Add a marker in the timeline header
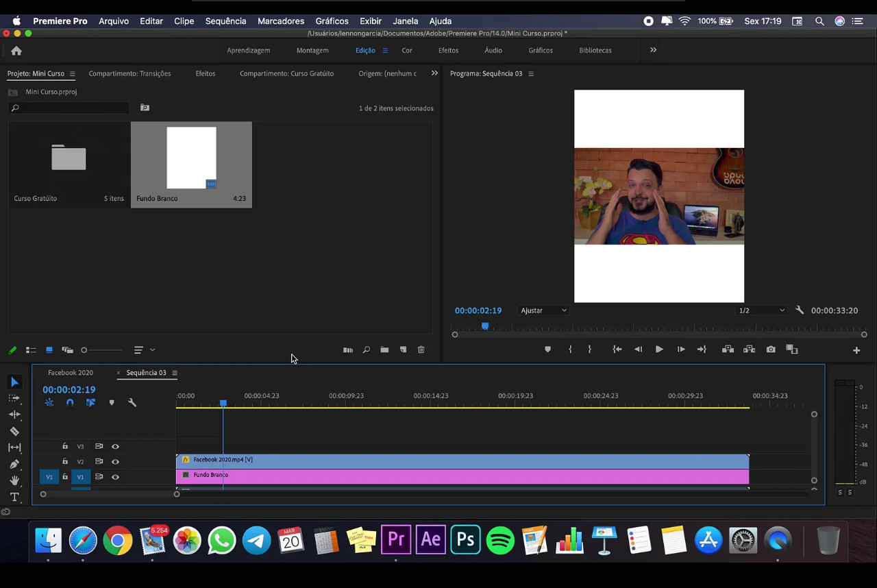 (112, 403)
